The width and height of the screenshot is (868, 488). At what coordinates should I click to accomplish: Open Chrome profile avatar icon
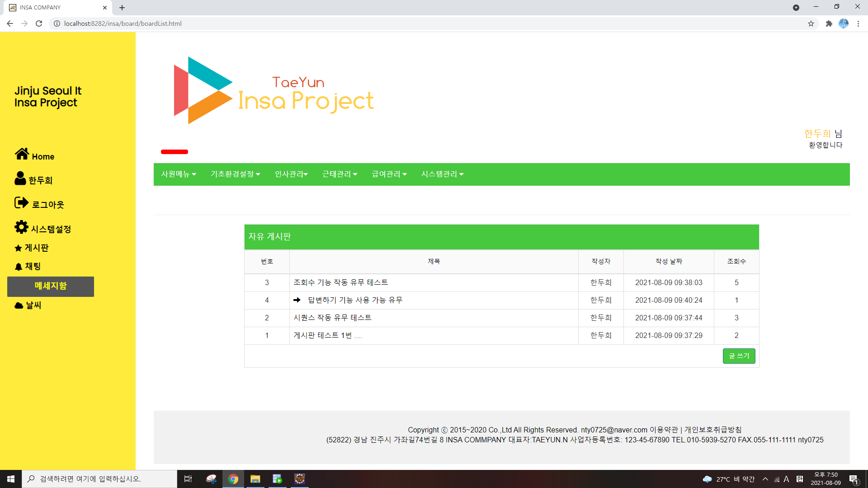[x=844, y=23]
